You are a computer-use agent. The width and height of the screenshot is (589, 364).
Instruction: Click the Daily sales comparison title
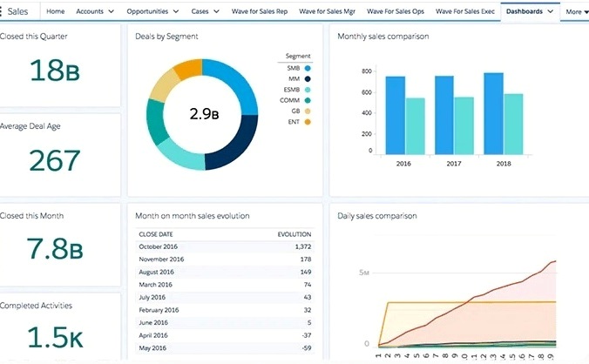point(376,216)
